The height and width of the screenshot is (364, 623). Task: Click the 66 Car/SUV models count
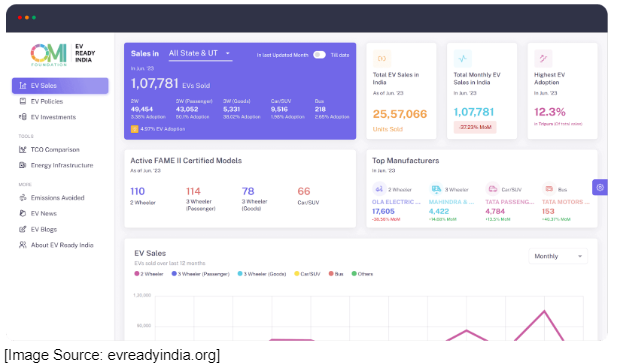[304, 191]
